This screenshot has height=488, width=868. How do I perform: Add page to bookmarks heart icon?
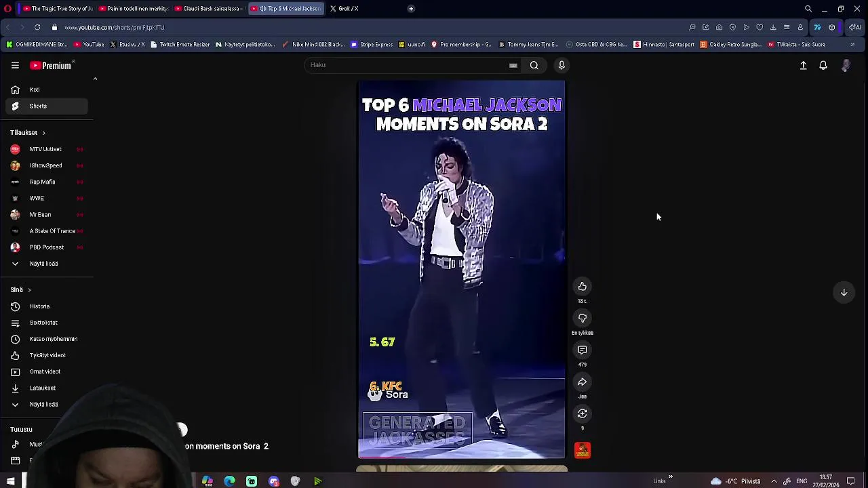[759, 28]
